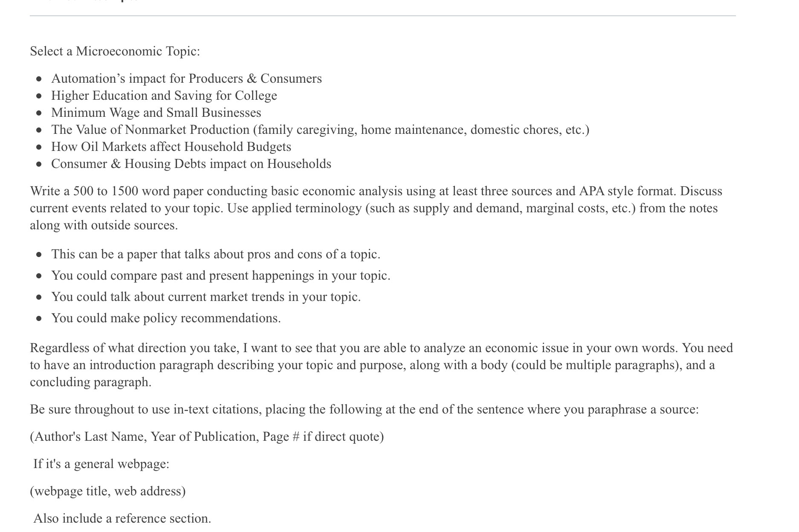
Task: Click the Minimum Wage and Small Businesses item
Action: pyautogui.click(x=156, y=113)
